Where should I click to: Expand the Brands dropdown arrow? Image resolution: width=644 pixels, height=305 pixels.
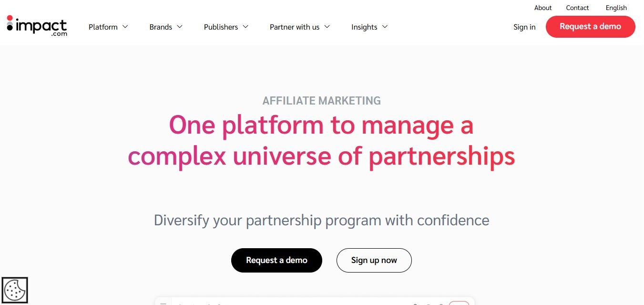[x=180, y=27]
